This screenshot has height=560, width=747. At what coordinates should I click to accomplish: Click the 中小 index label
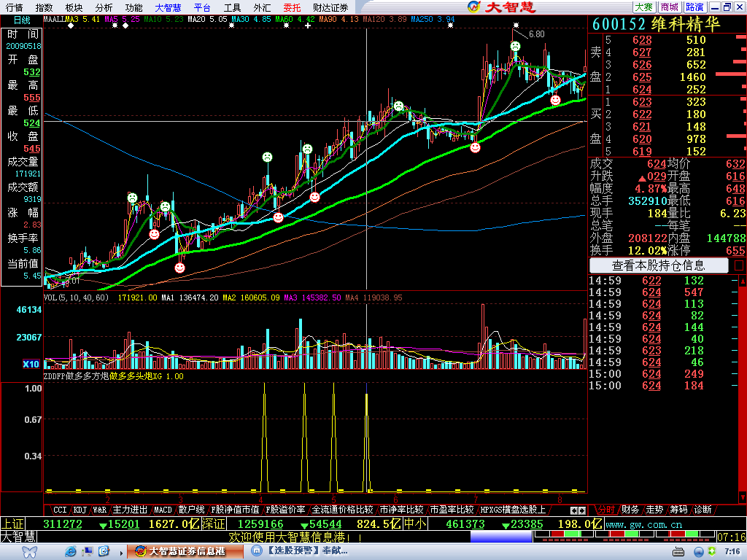414,524
